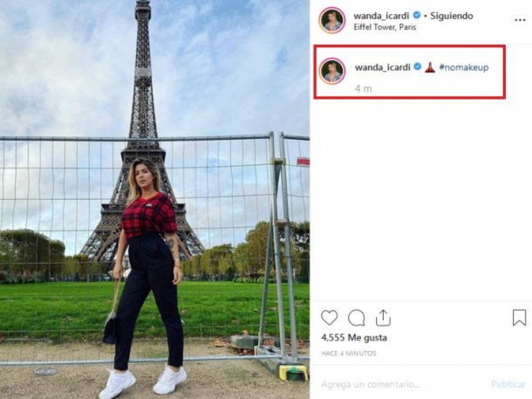This screenshot has width=532, height=399.
Task: Click verified badge next to caption username
Action: (x=418, y=66)
